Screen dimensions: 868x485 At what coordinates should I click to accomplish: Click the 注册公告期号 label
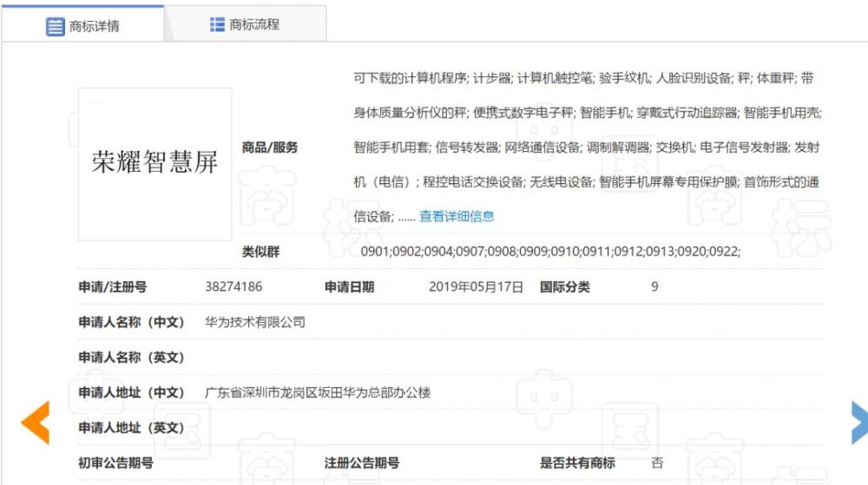pos(362,463)
